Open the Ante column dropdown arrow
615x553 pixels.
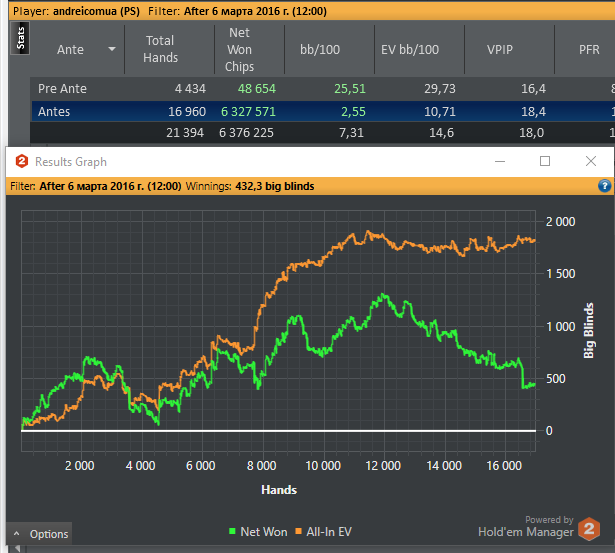pyautogui.click(x=112, y=49)
